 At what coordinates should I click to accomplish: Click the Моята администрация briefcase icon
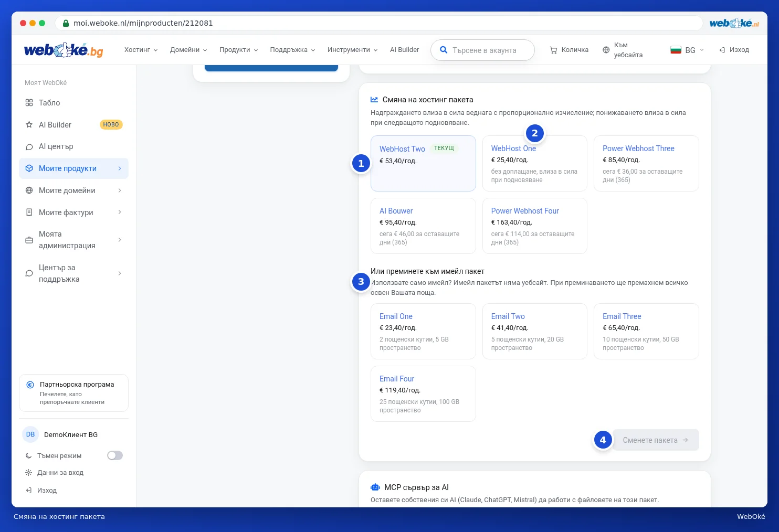click(29, 240)
